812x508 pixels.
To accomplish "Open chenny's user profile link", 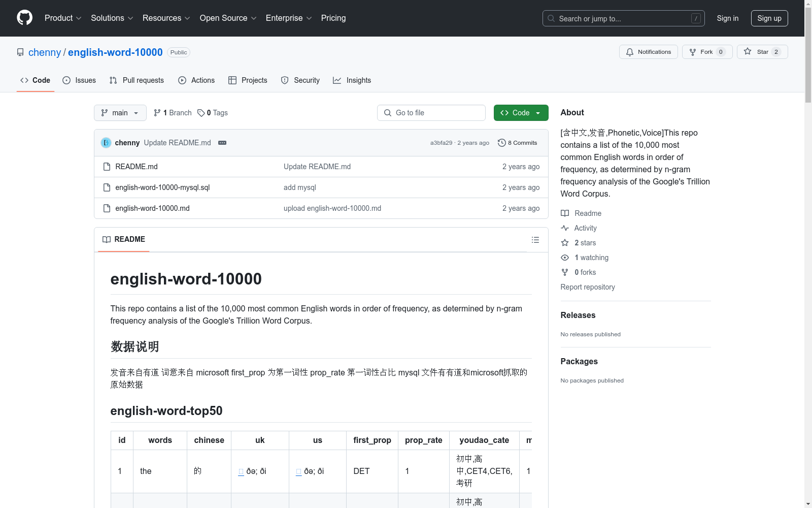I will [x=45, y=52].
